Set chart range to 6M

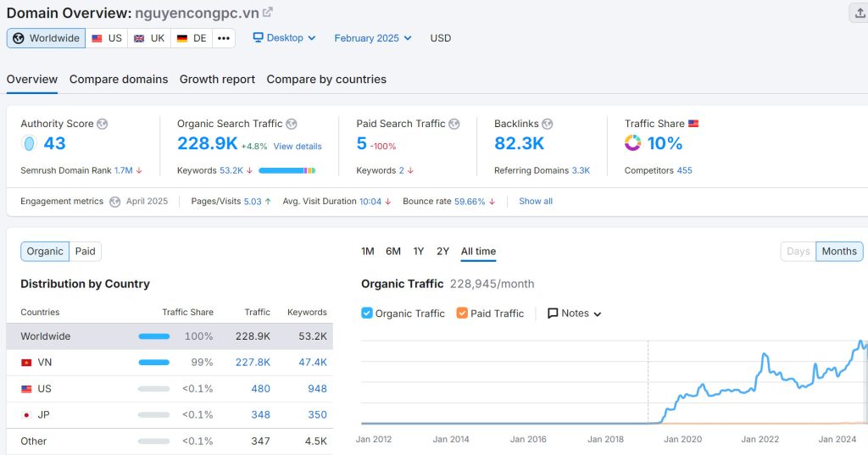click(393, 252)
